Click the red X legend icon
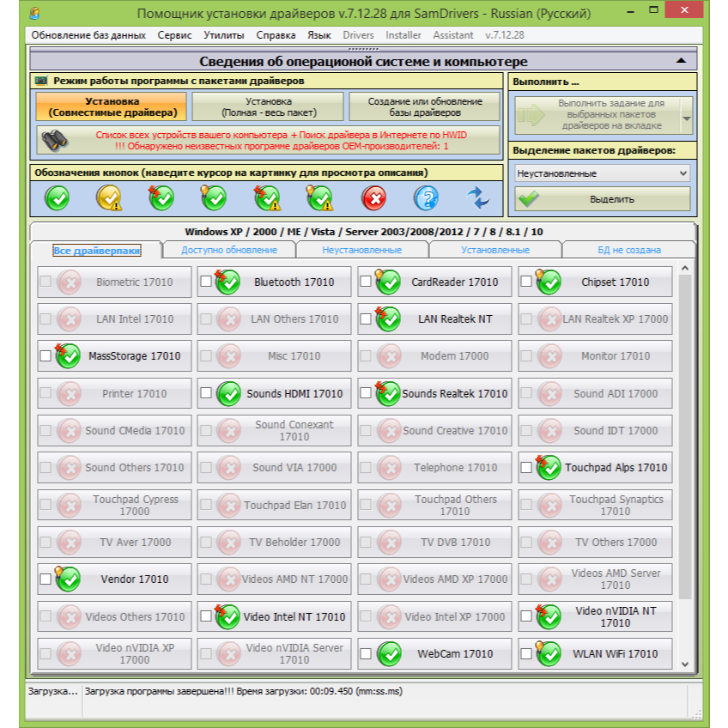Screen dimensions: 728x728 [x=373, y=198]
